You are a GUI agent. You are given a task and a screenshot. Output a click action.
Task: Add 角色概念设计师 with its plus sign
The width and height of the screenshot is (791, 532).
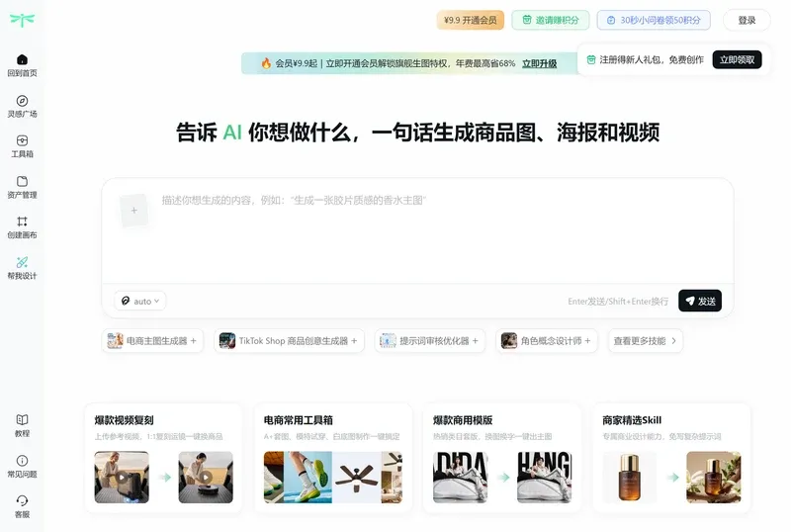[587, 341]
